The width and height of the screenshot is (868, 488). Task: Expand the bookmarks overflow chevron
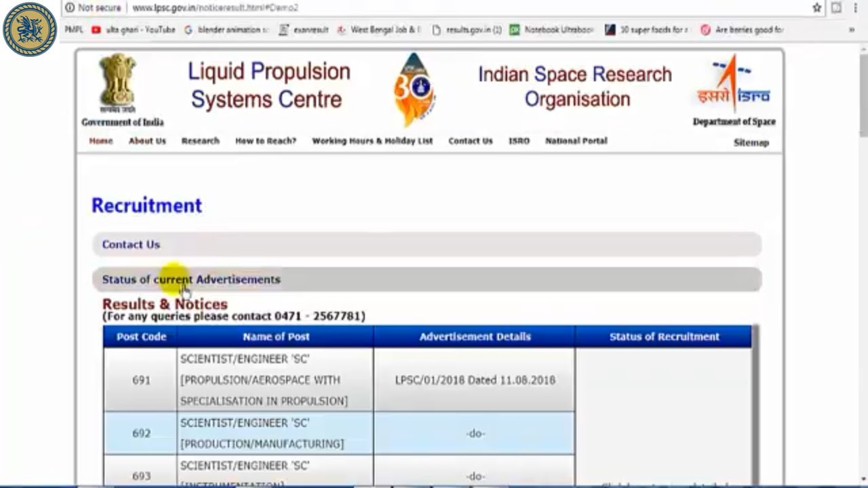(852, 30)
